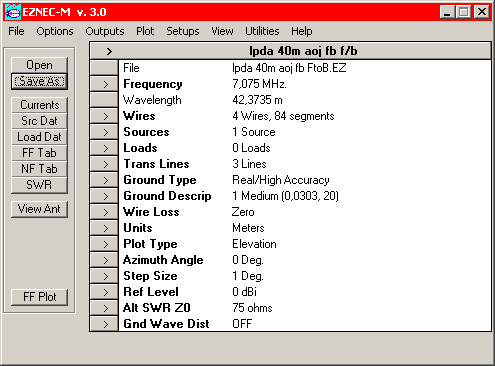Open the Setups menu

coord(183,31)
